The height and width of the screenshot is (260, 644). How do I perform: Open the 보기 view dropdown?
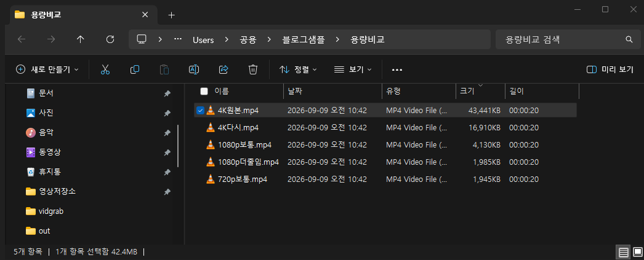point(353,69)
